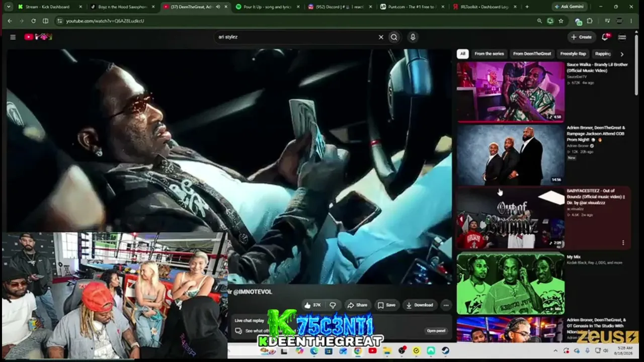This screenshot has height=362, width=644.
Task: Open the 'In The Studio With' video thumbnail
Action: tap(511, 329)
